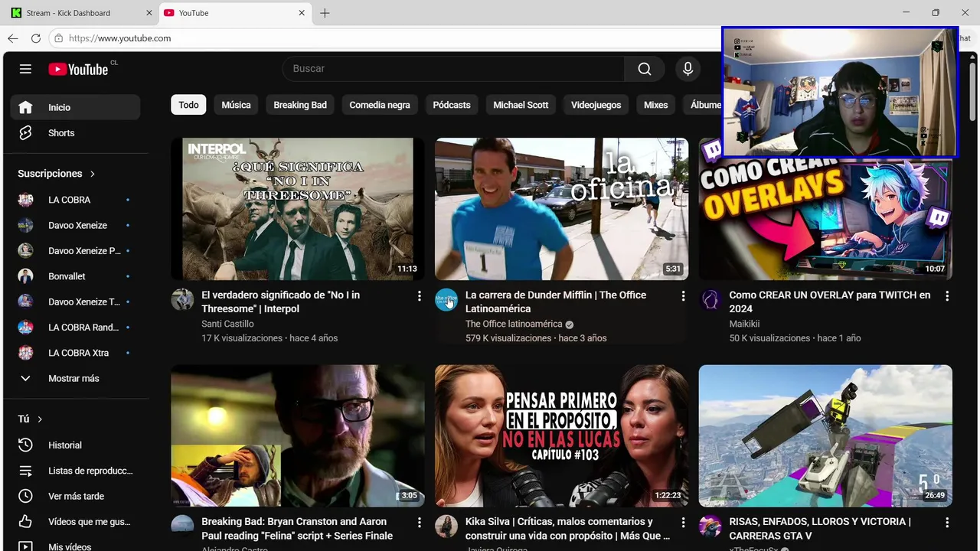Open Mis vídeos in sidebar
The image size is (980, 551).
75,546
